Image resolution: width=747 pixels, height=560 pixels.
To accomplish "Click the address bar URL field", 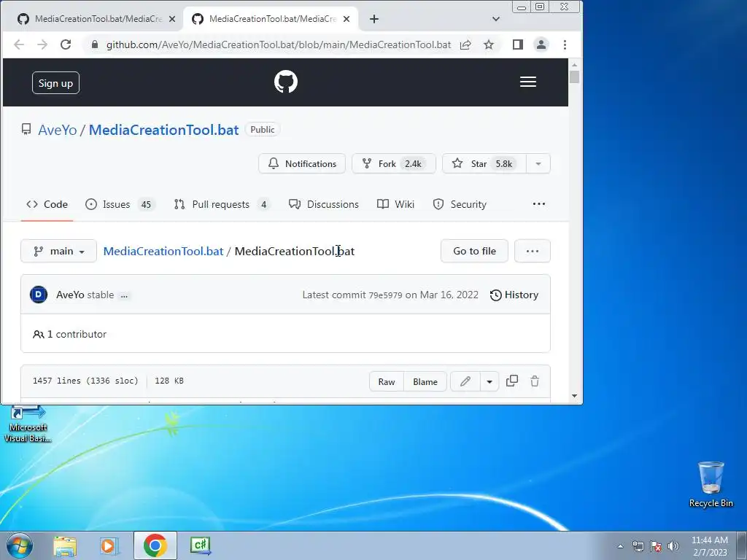I will click(278, 44).
